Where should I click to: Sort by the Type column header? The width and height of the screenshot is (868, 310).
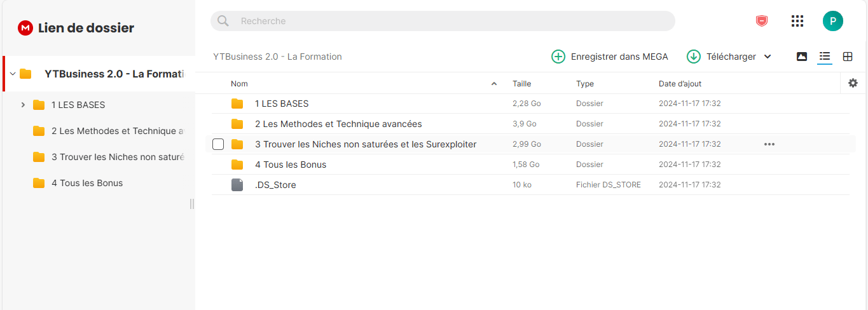(585, 84)
